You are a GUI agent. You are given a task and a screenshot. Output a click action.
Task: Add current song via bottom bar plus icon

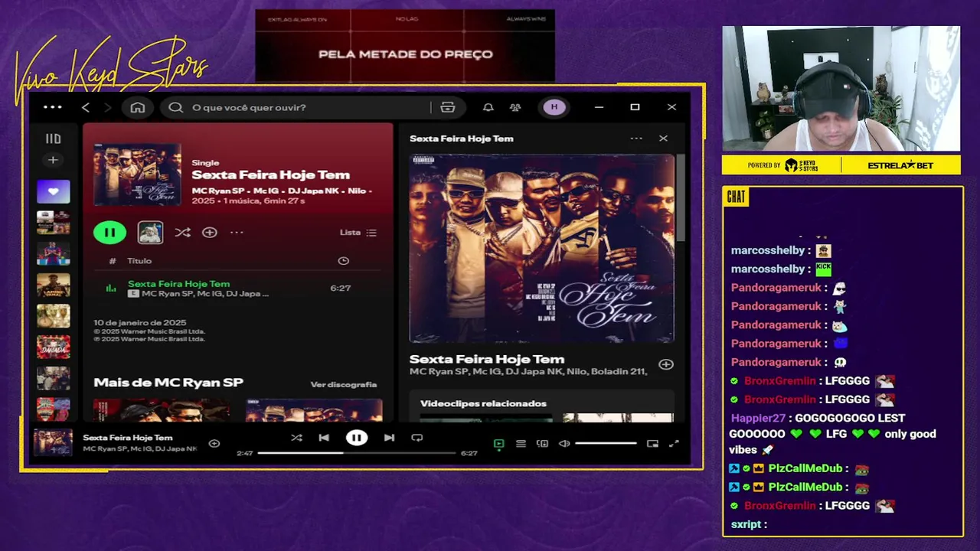[214, 443]
